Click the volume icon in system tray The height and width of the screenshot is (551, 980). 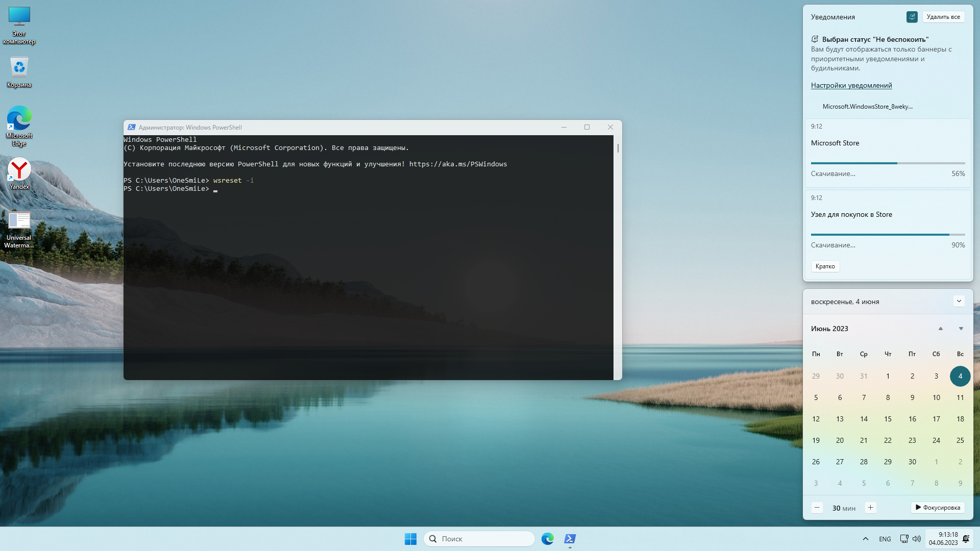point(917,539)
